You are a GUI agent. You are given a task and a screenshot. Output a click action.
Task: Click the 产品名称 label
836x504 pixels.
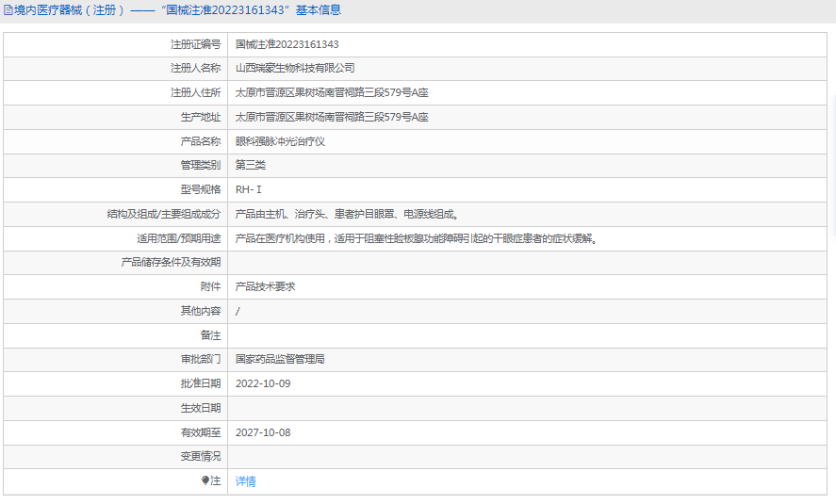[x=201, y=141]
